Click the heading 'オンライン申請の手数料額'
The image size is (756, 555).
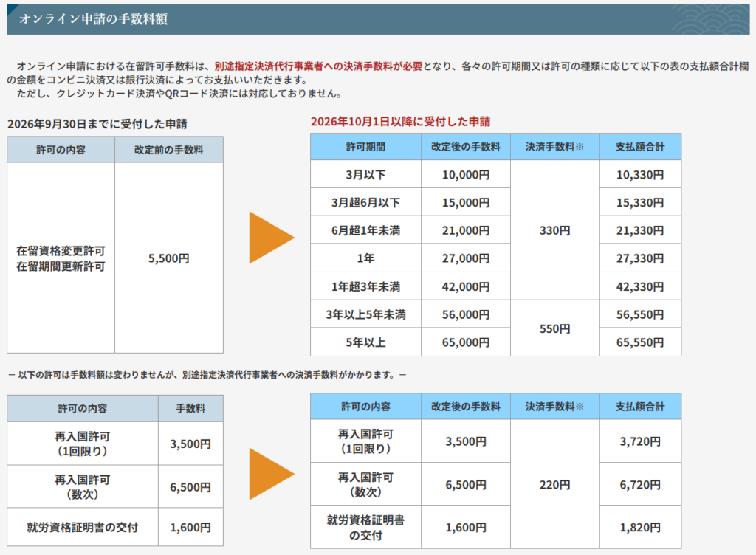93,19
